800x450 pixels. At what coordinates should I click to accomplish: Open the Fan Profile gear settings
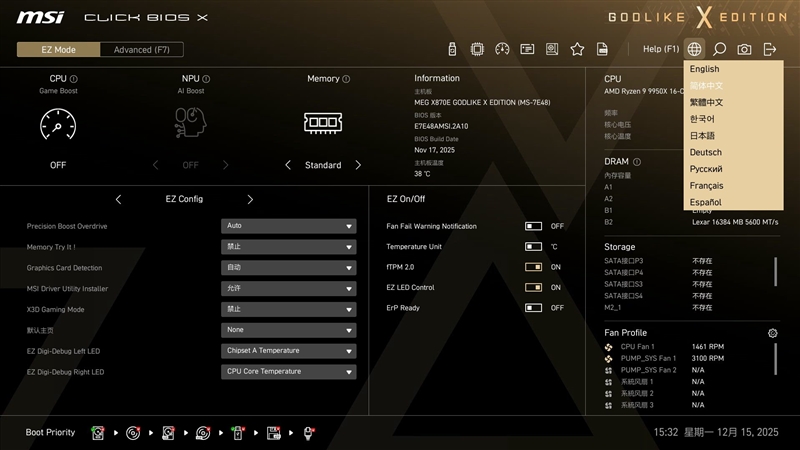click(x=772, y=333)
